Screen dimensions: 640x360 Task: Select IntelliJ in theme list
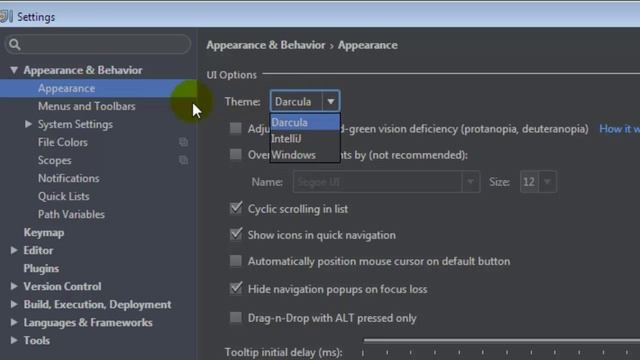(x=305, y=139)
